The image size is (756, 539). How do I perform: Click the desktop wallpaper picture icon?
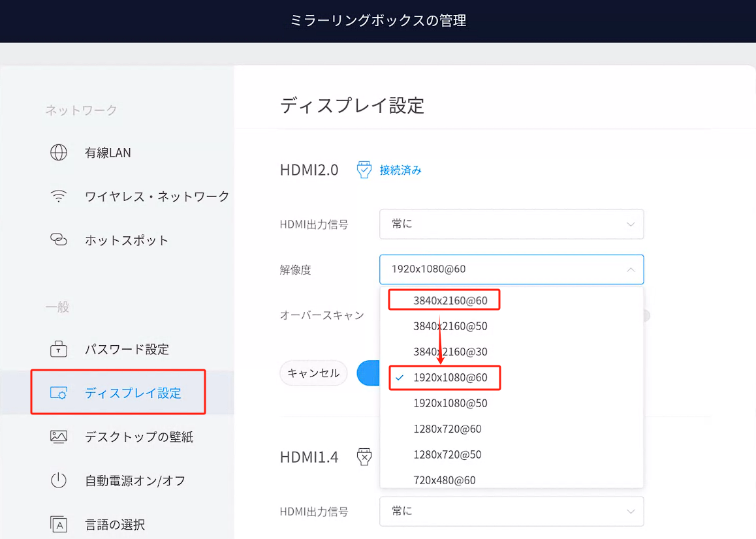pyautogui.click(x=59, y=437)
